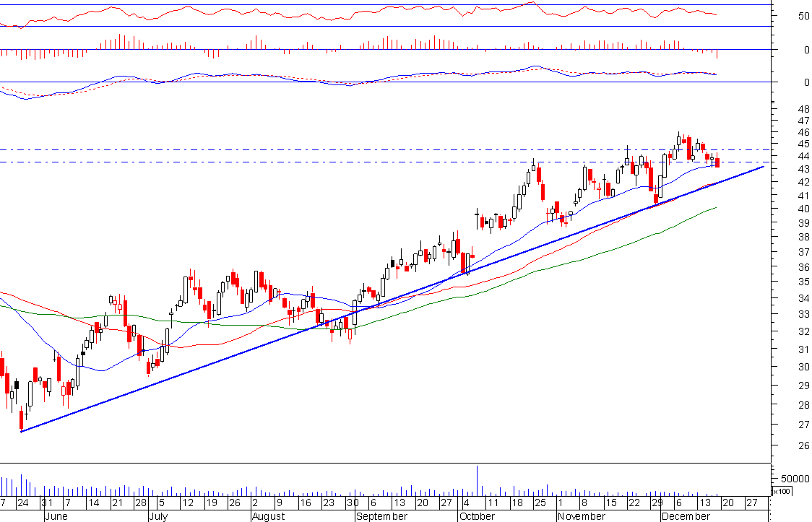Click price axis label 41

(x=804, y=196)
